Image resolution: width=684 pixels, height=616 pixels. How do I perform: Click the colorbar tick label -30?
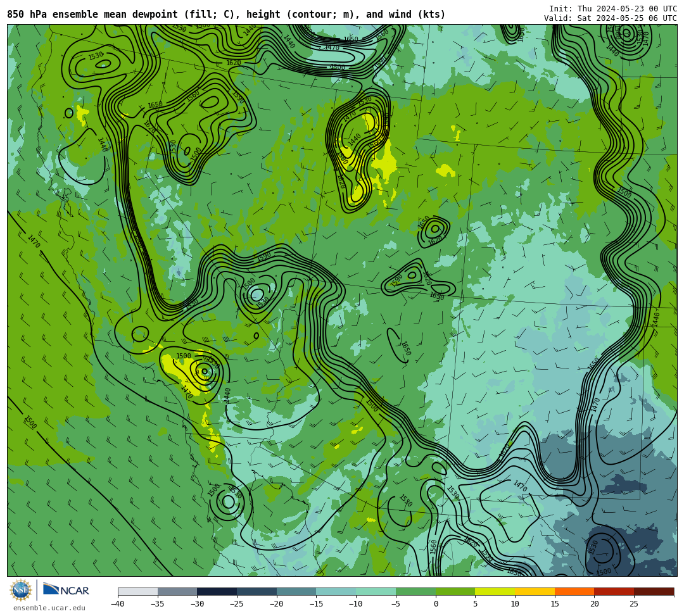point(197,604)
